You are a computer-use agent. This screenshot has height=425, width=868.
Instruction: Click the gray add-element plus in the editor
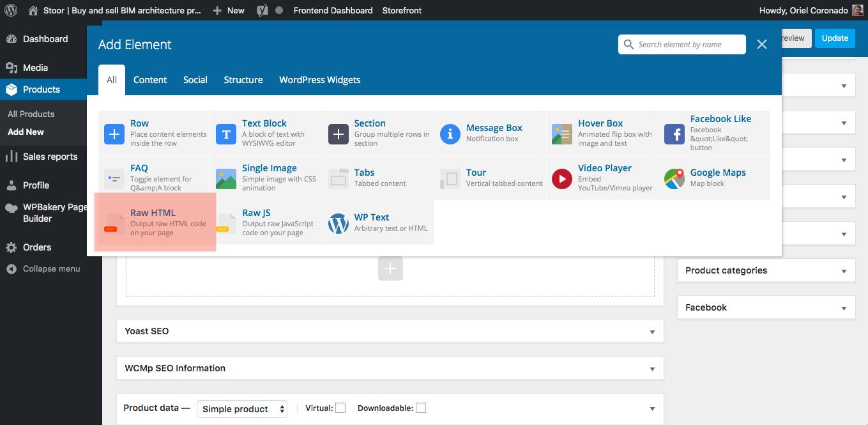tap(390, 268)
